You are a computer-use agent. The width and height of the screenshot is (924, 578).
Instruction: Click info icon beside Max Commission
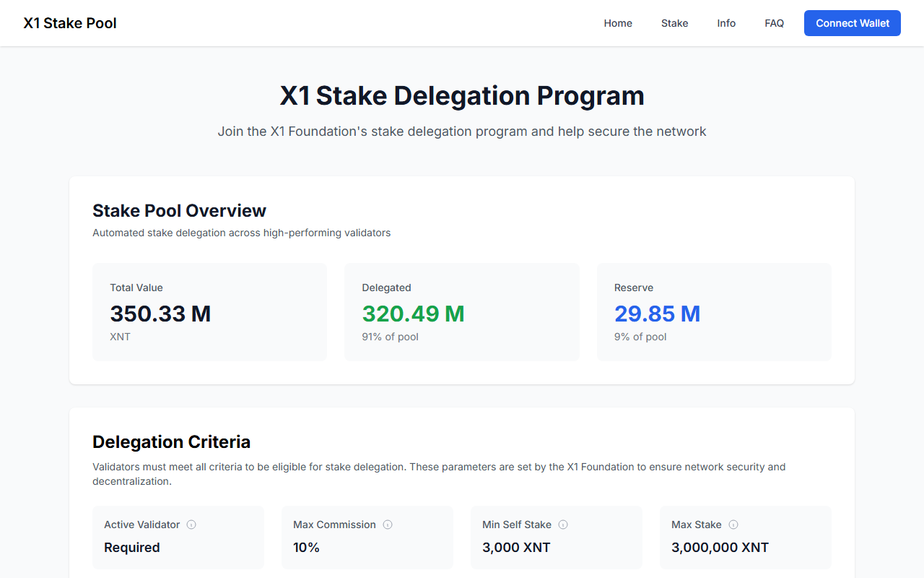(x=388, y=525)
